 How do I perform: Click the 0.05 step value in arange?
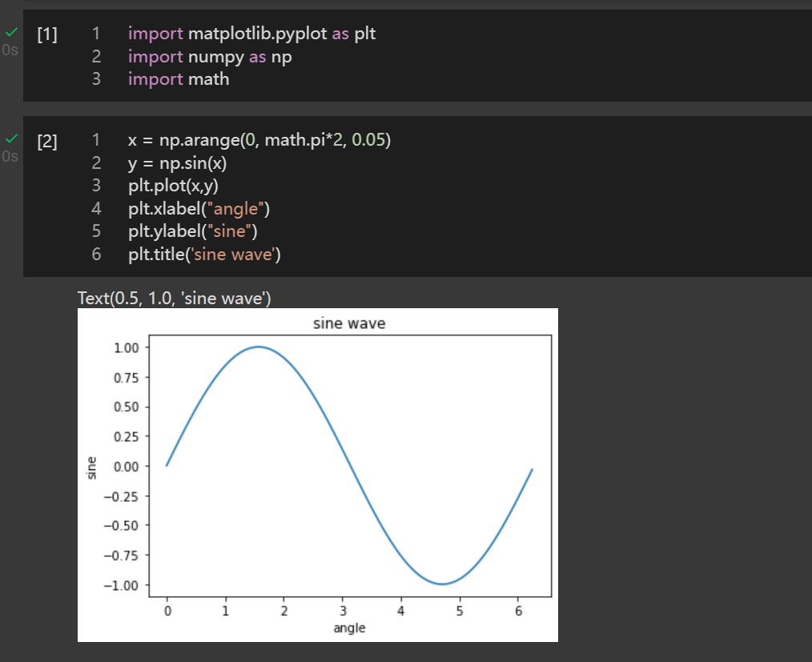click(368, 140)
